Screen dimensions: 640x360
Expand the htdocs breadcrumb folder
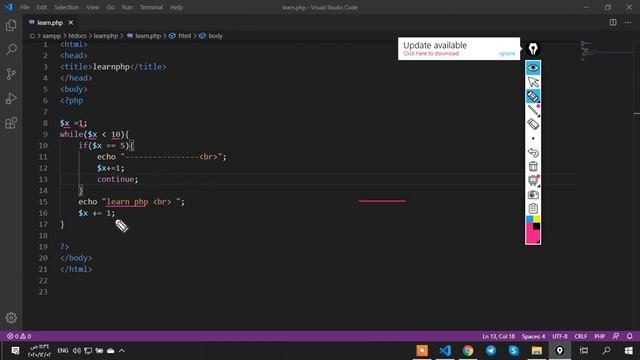77,36
